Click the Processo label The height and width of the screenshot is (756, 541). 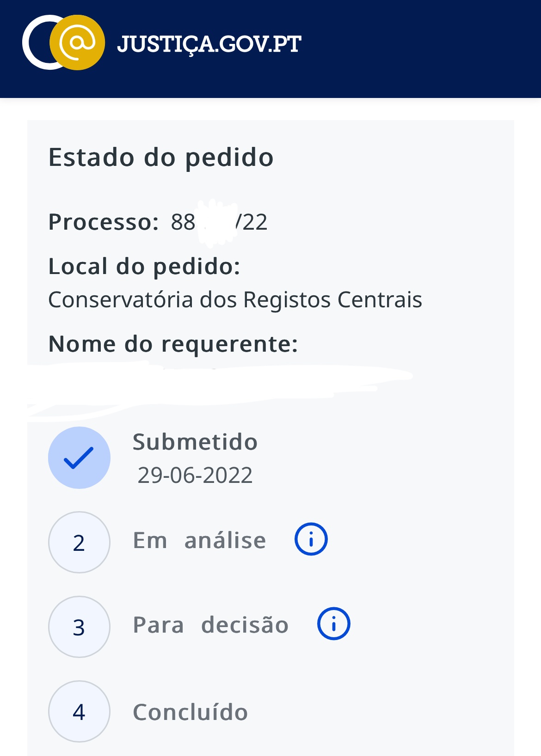104,222
